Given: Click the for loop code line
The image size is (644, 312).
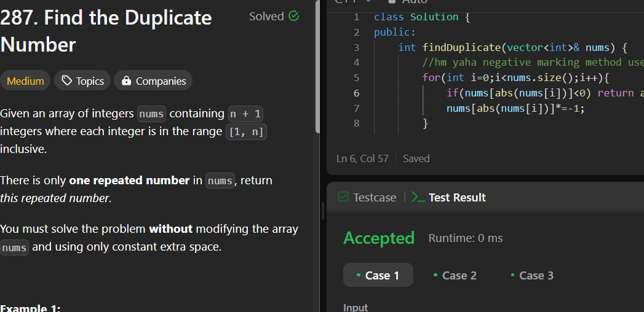Looking at the screenshot, I should pos(516,78).
